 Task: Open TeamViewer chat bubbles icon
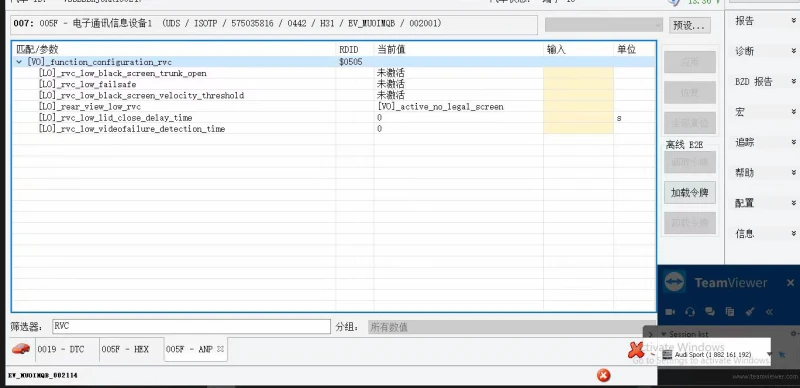click(710, 311)
